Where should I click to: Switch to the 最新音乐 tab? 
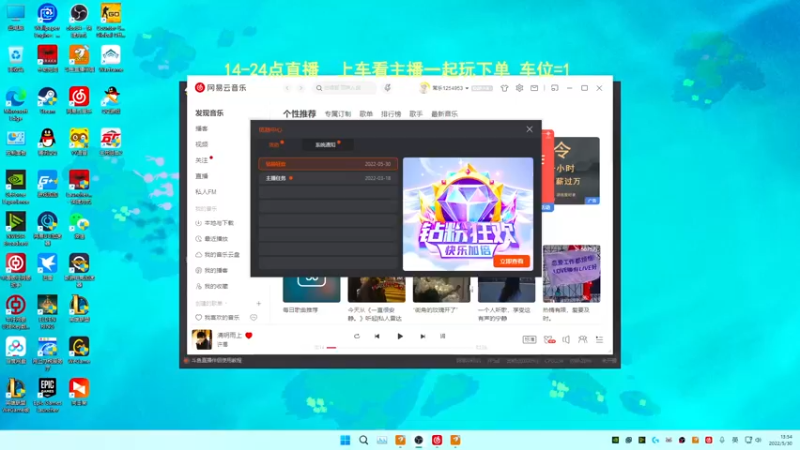[444, 114]
